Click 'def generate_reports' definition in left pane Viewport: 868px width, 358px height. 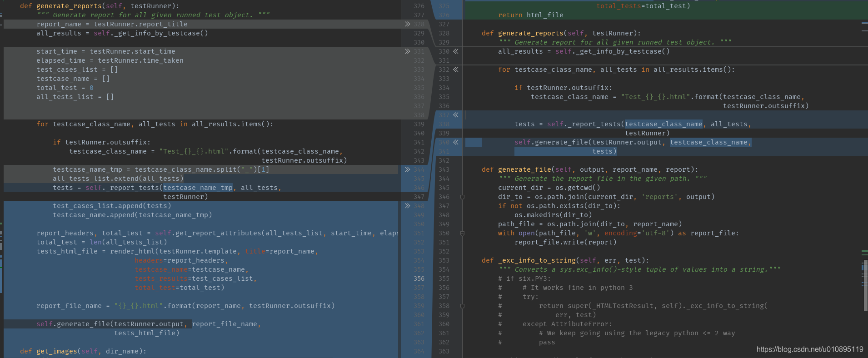pos(100,6)
